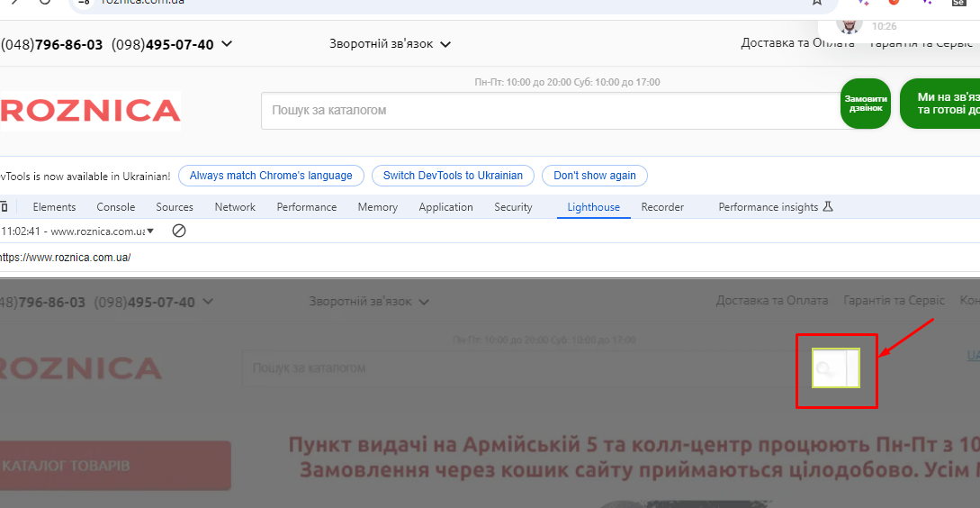Go to the Recorder tab
Viewport: 980px width, 508px height.
(x=662, y=207)
